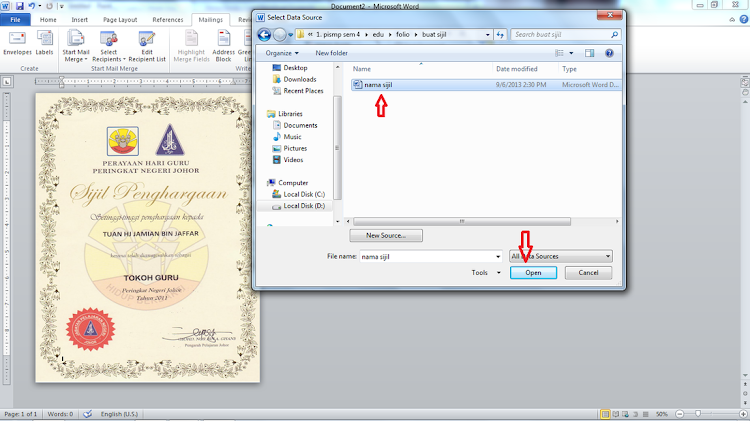This screenshot has width=750, height=425.
Task: Switch to the Page Layout tab
Action: [x=120, y=20]
